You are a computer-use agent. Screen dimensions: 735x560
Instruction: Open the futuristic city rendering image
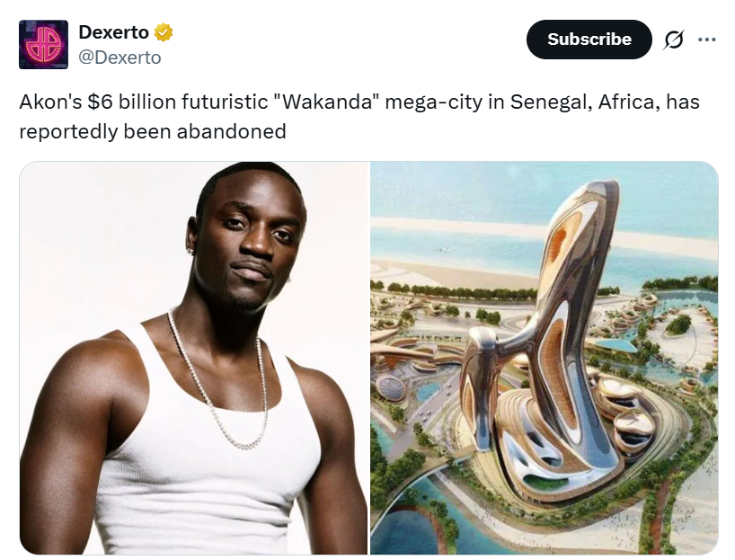click(545, 358)
